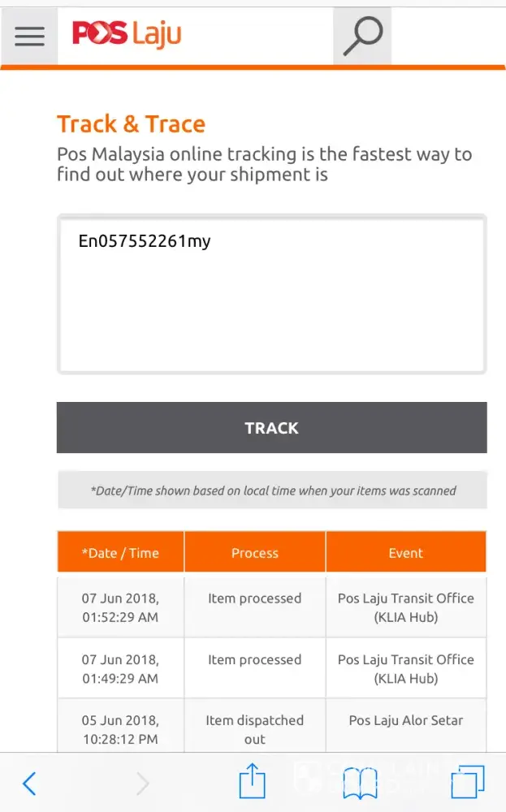Select the Event column header
The width and height of the screenshot is (506, 812).
(x=406, y=553)
